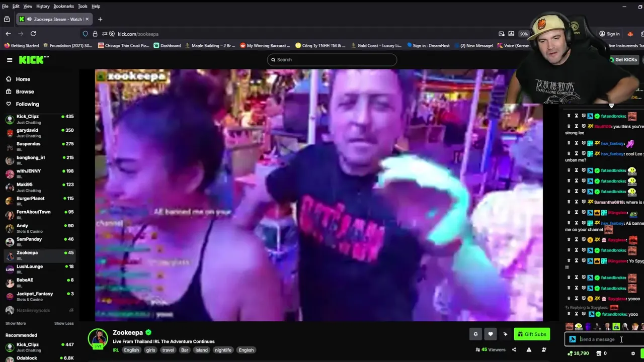Open the Tools menu
Image resolution: width=644 pixels, height=362 pixels.
[x=83, y=6]
